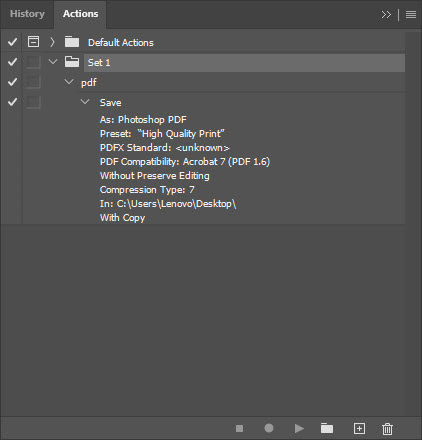The width and height of the screenshot is (422, 440).
Task: Toggle the dialog icon for Default Actions
Action: [33, 42]
